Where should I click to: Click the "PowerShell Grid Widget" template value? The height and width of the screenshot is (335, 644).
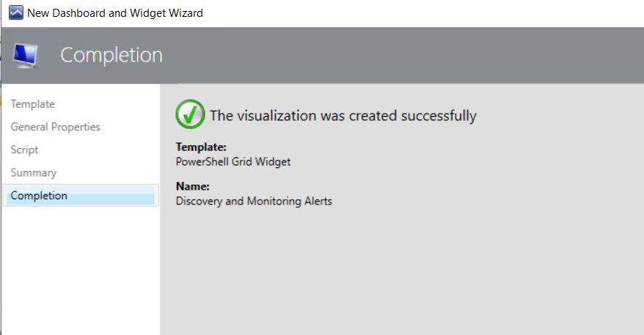point(233,161)
